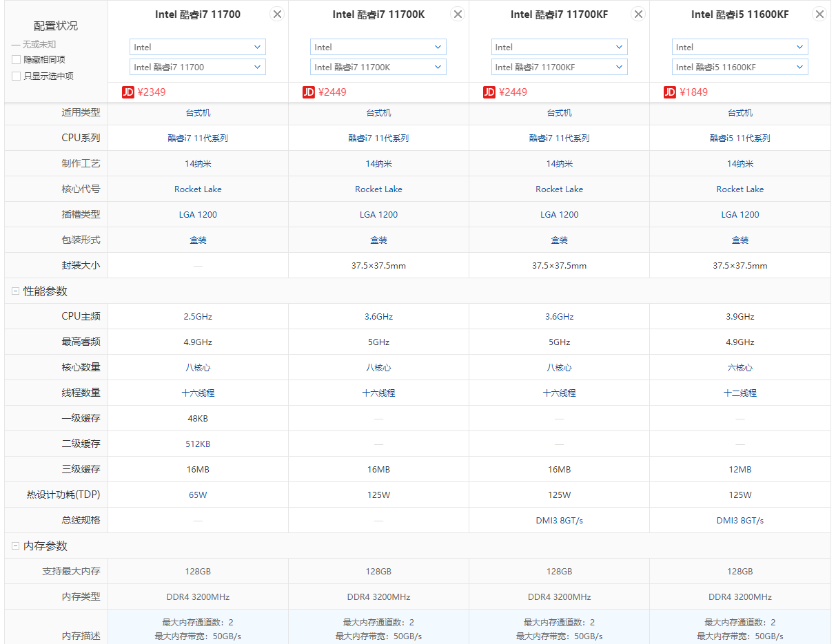Click Rocket Lake link in 11600KF column
Screen dimensions: 836x644
click(x=740, y=189)
